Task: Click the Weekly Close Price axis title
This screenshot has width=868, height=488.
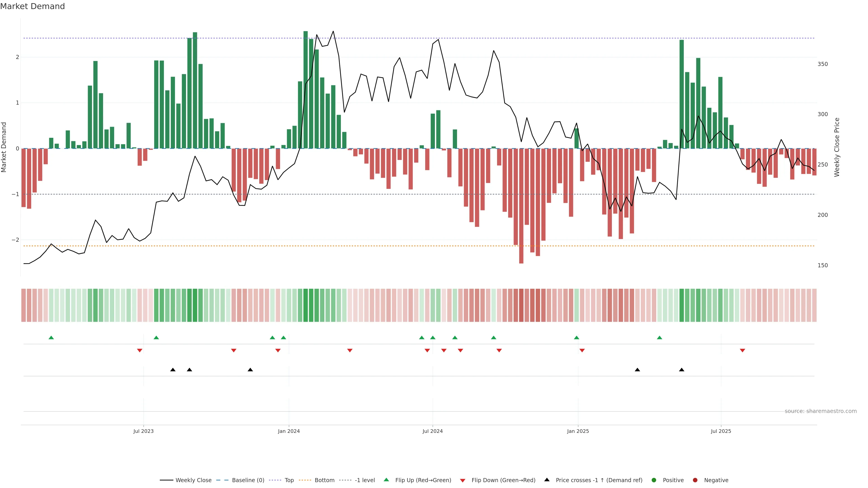Action: pos(837,147)
